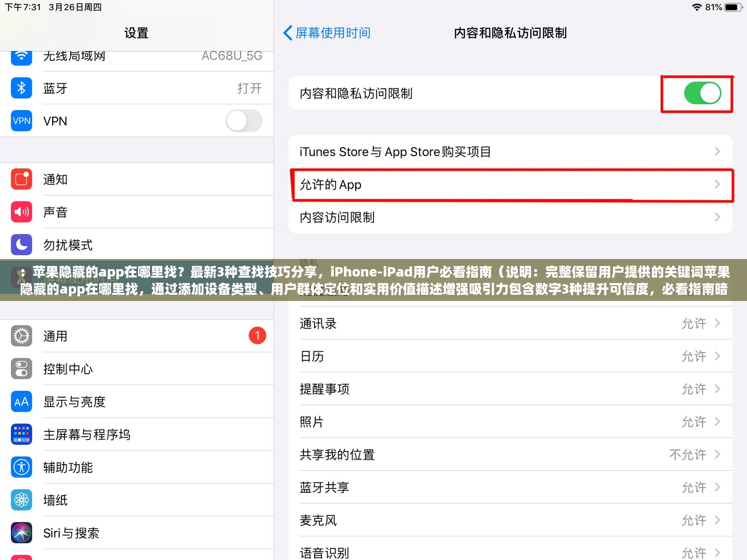Expand iTunes Store与App Store购买项目 chevron
This screenshot has width=747, height=560.
coord(717,151)
